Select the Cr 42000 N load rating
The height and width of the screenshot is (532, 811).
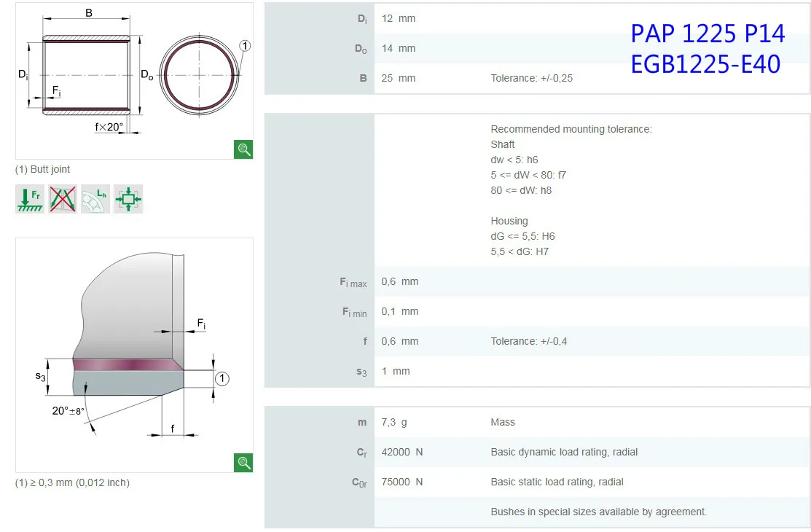401,452
